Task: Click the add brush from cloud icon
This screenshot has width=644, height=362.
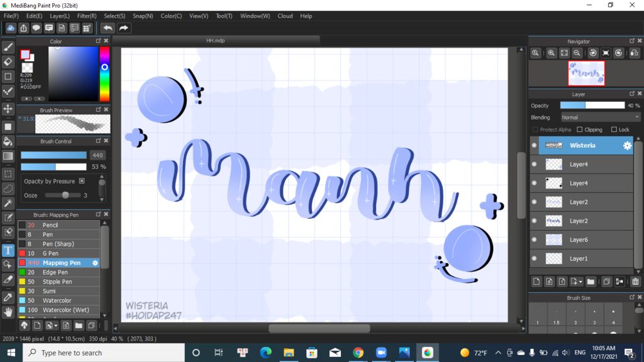Action: click(x=25, y=326)
